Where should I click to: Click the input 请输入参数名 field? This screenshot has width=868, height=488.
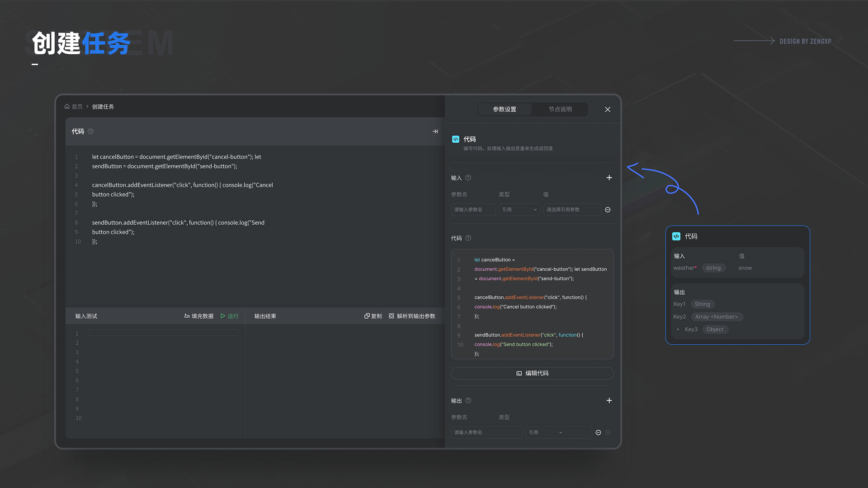pos(473,210)
